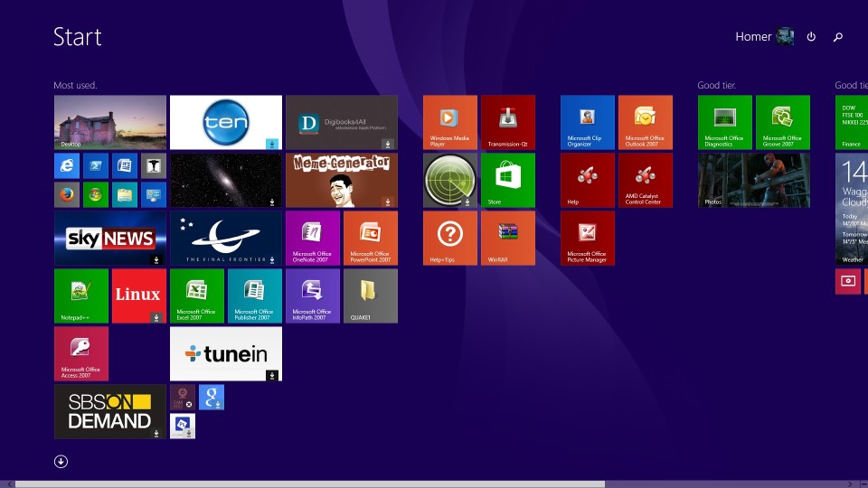Launch the WinRAR tile
Image resolution: width=868 pixels, height=488 pixels.
coord(508,238)
